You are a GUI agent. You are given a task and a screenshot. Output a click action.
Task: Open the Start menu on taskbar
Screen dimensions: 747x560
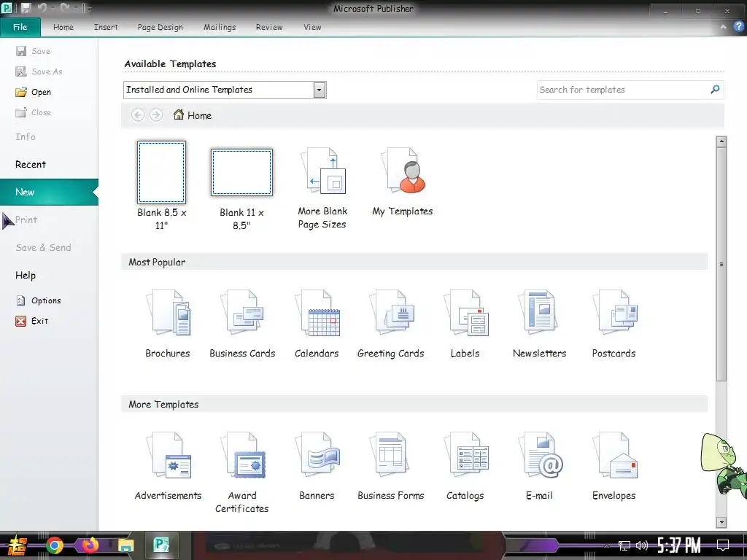[x=18, y=545]
